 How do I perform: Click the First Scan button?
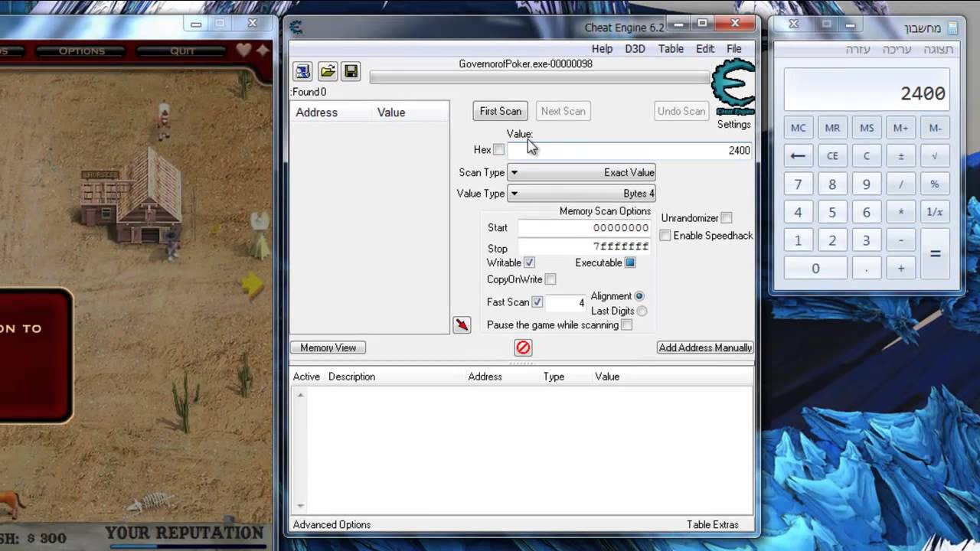click(500, 111)
